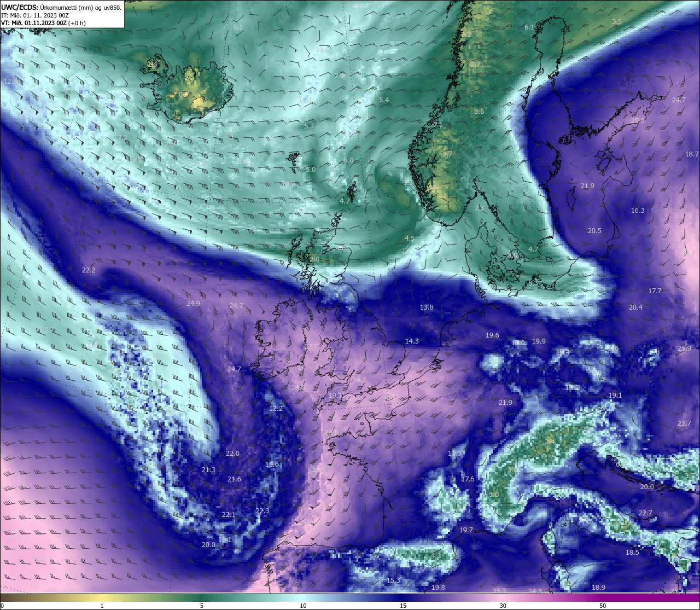Select the VT valid time line
This screenshot has width=700, height=610.
(43, 23)
